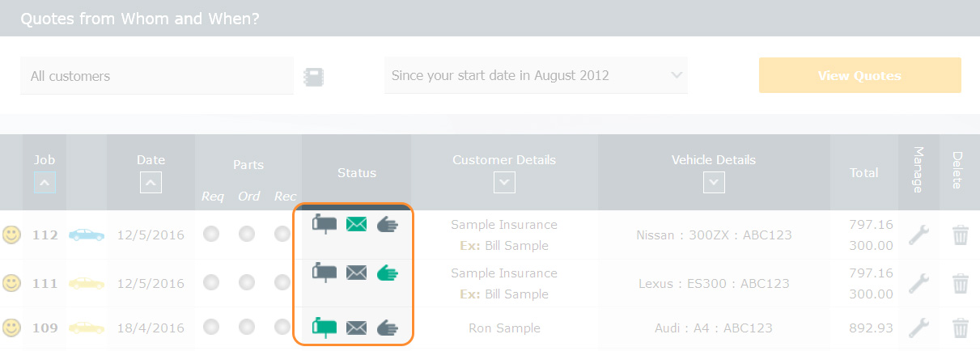Toggle parts Ord circle for job 111
Viewport: 980px width, 351px height.
click(247, 283)
